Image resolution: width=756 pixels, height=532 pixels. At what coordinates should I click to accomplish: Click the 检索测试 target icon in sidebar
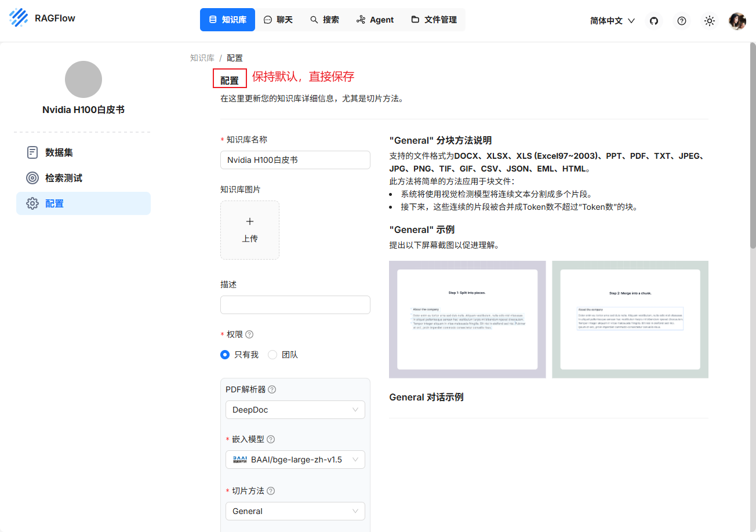coord(32,178)
